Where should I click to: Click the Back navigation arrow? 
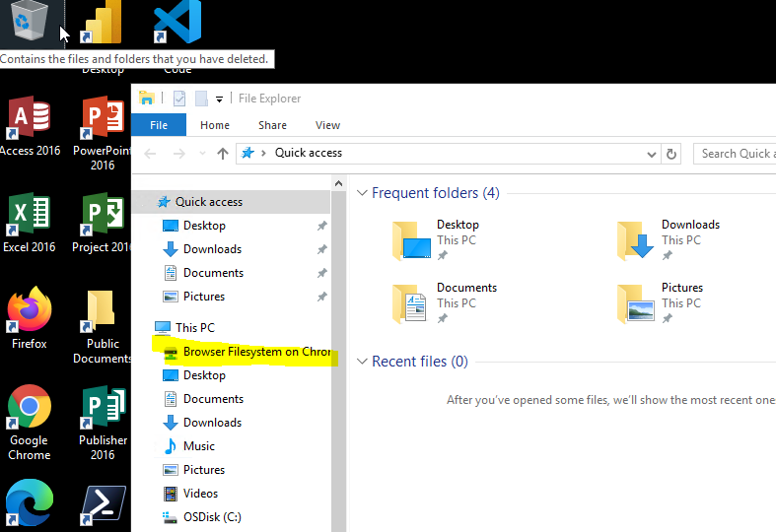click(150, 154)
